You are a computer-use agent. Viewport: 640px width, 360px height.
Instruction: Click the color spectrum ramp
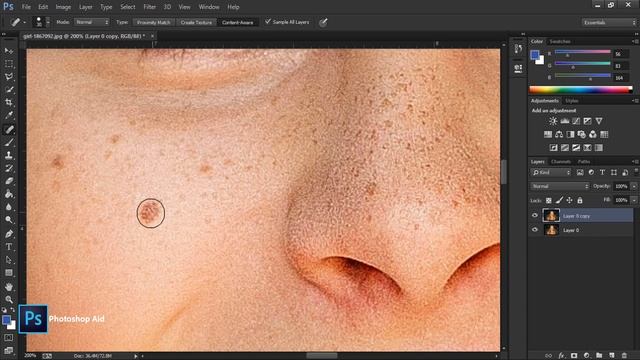[x=581, y=90]
